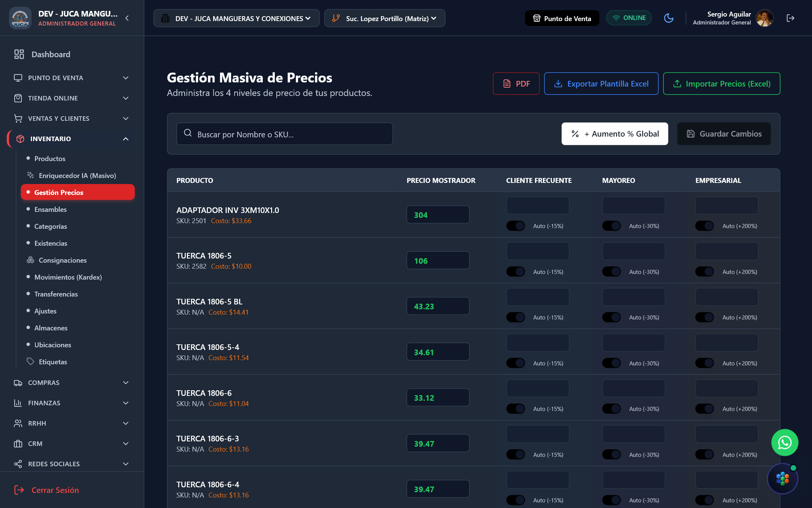Expand the FINANZAS menu
The image size is (812, 508).
[x=72, y=403]
